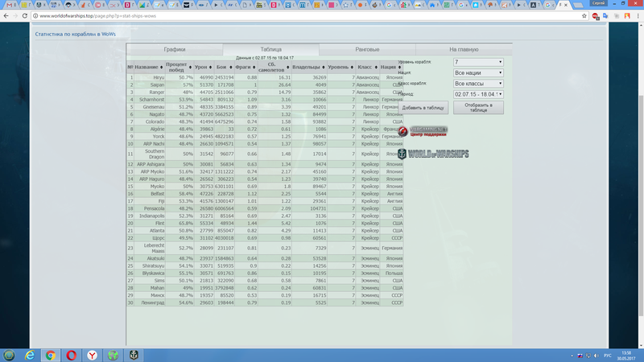
Task: Open the Wargaming support center banner
Action: pos(428,130)
